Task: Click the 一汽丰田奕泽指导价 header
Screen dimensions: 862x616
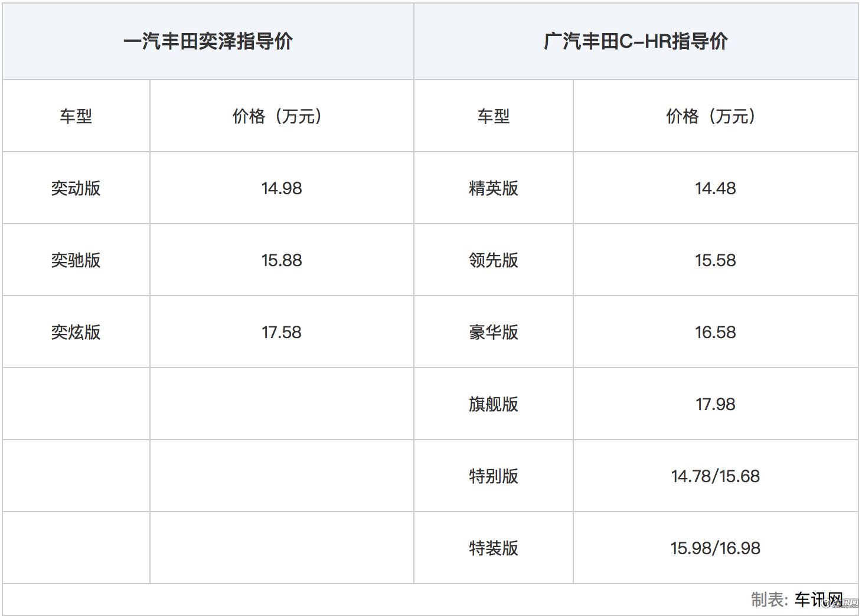Action: click(x=208, y=41)
